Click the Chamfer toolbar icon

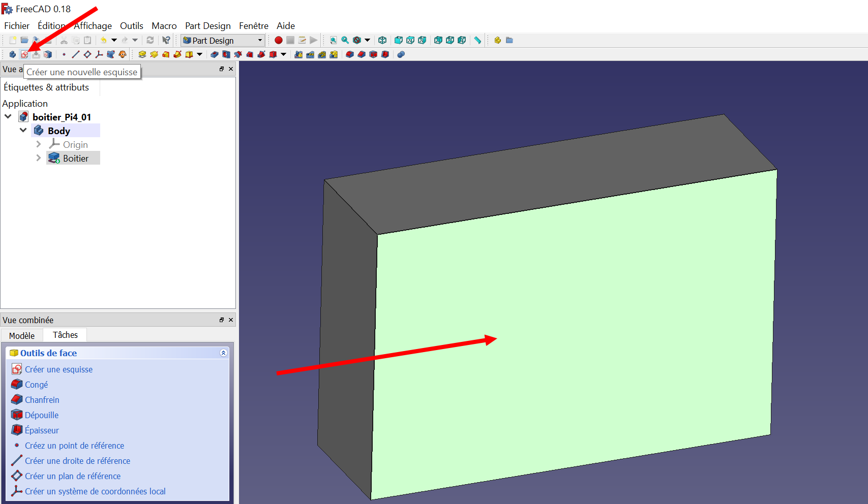[x=362, y=54]
